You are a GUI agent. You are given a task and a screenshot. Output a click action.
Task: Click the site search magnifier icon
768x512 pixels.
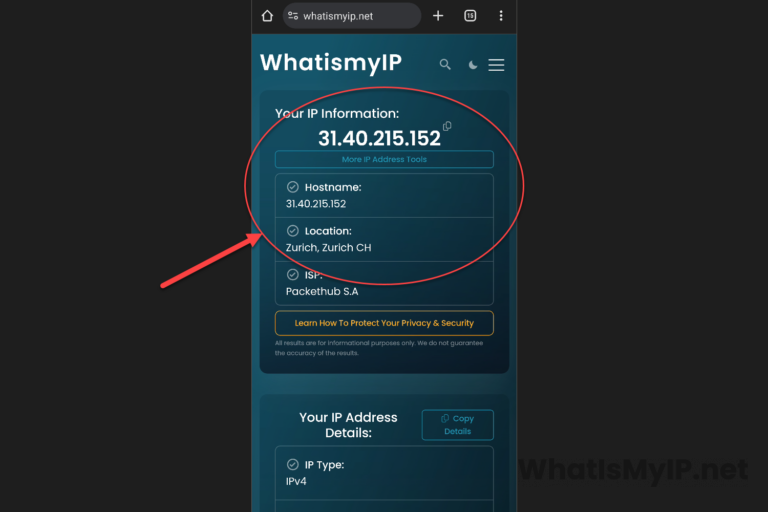[x=445, y=64]
